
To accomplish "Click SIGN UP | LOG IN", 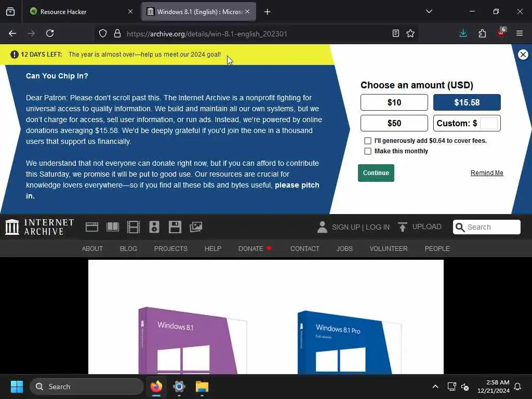I will point(361,227).
